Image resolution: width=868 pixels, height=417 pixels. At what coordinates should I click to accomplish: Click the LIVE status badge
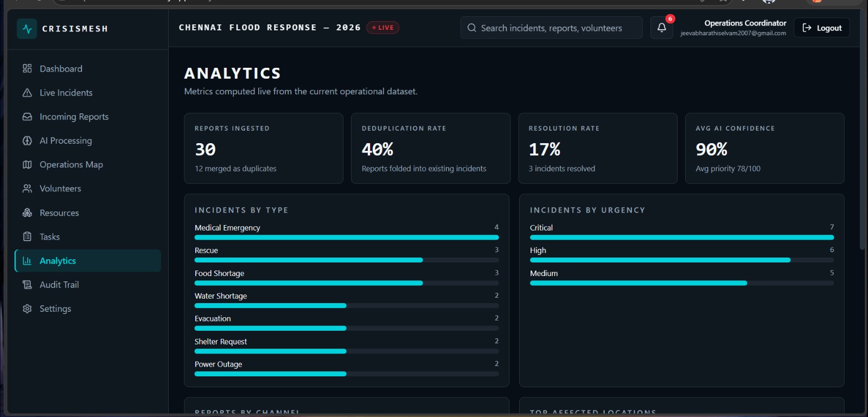pos(383,28)
